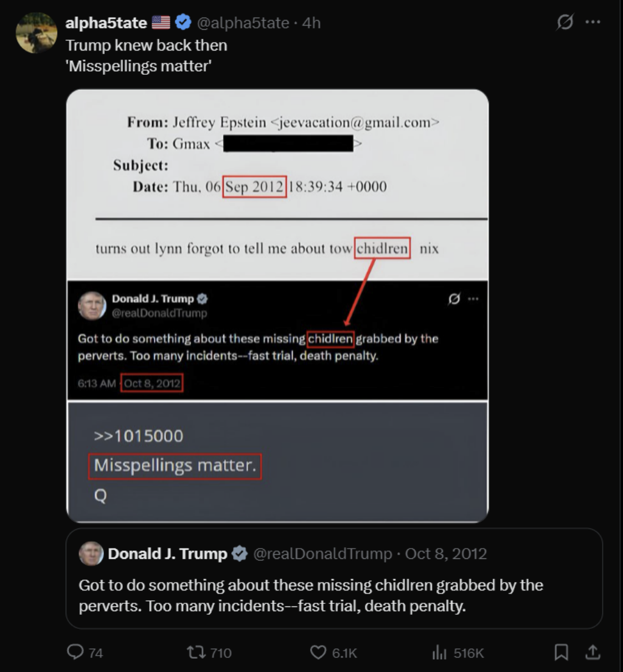Open alpha5tate profile avatar

(x=36, y=32)
